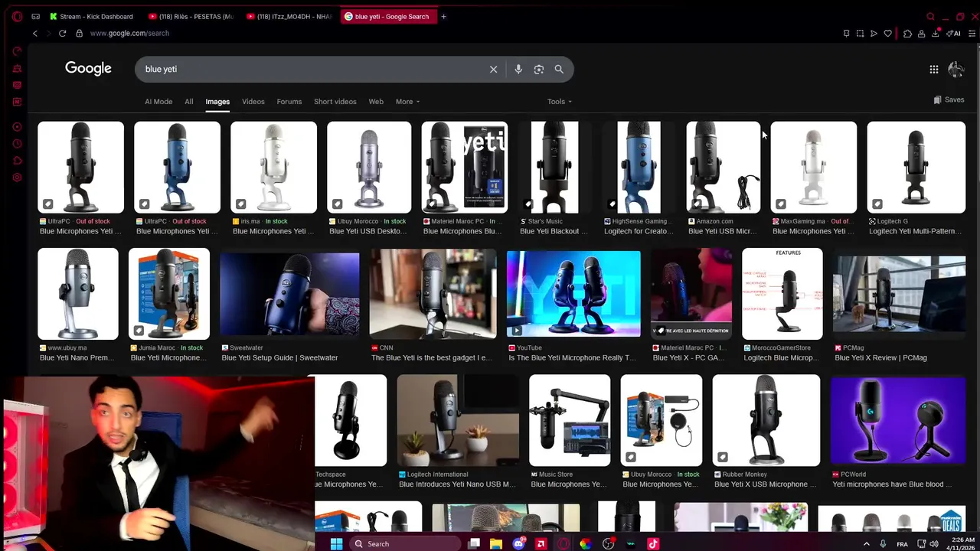Open browser extensions puzzle icon
Viewport: 980px width, 551px height.
click(x=907, y=33)
